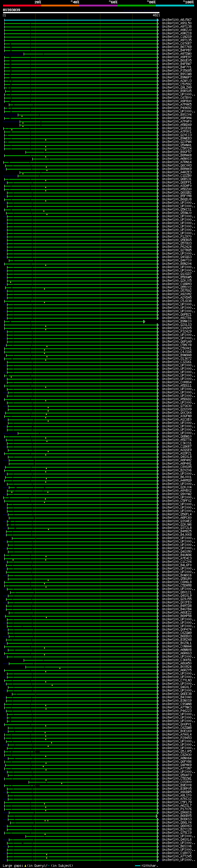The height and width of the screenshot is (868, 197).
Task: Select the UniRef100_B6UE05 entry
Action: coord(177,60)
